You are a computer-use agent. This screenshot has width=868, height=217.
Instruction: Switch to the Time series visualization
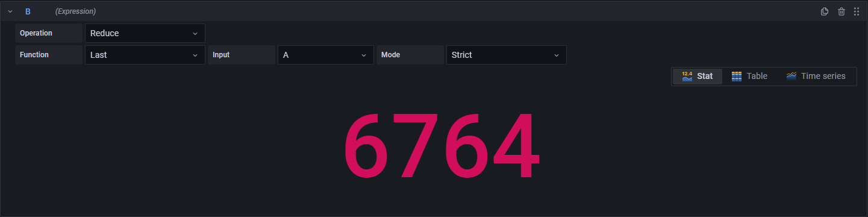click(816, 77)
